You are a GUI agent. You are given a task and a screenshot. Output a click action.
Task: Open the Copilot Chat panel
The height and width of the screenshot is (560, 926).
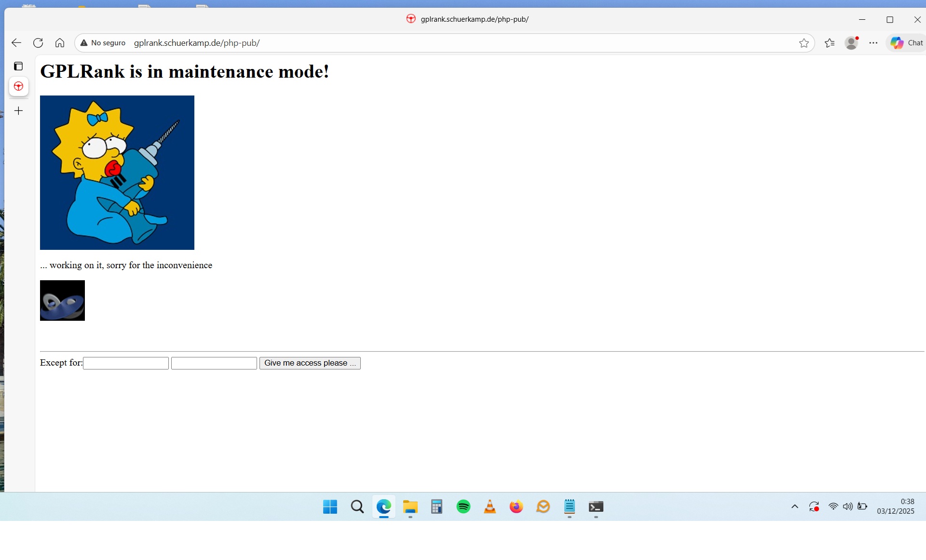tap(906, 43)
